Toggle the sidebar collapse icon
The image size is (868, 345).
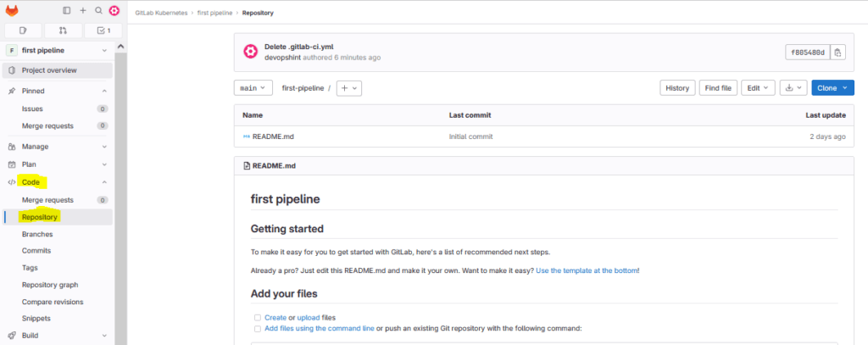pos(67,10)
